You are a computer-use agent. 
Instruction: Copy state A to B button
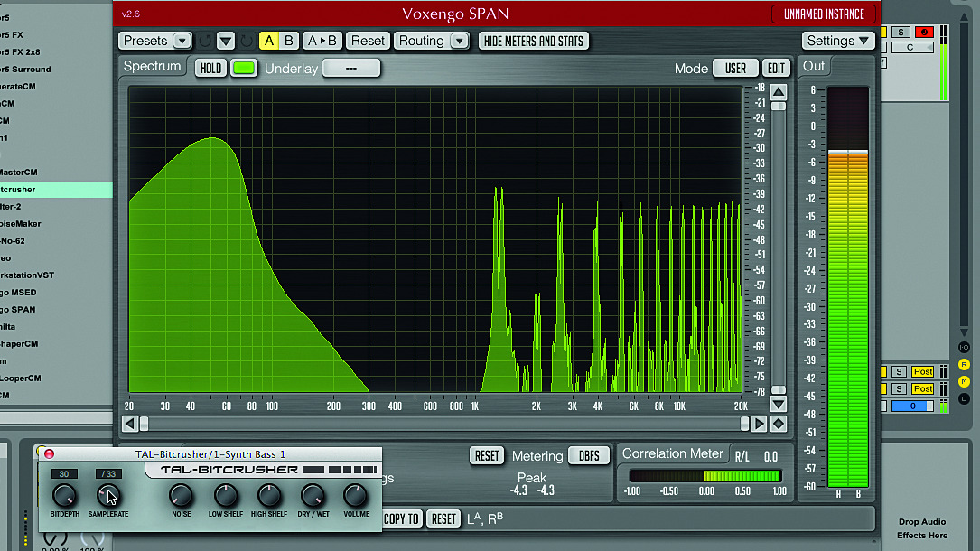[x=322, y=42]
